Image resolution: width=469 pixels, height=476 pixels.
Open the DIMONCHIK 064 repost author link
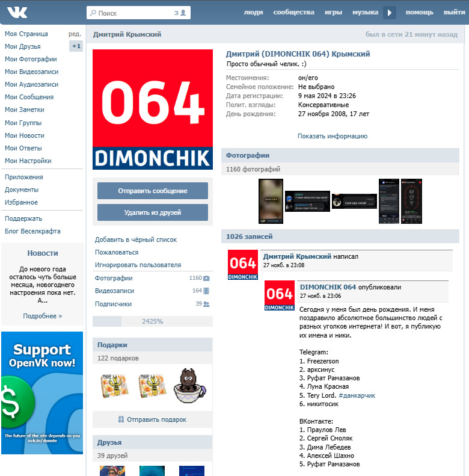[x=328, y=287]
